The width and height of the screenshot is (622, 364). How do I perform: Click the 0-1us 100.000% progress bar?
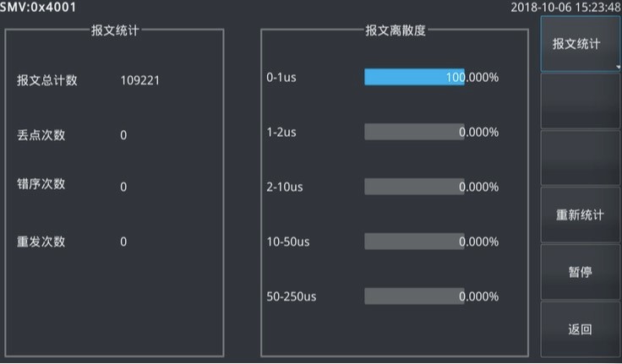tap(414, 77)
